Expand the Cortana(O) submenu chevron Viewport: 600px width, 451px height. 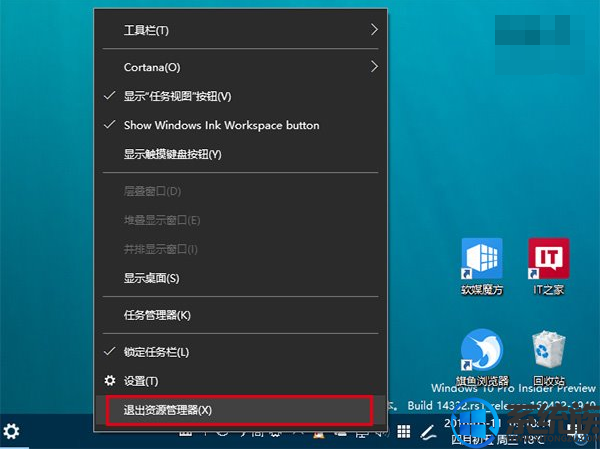(374, 67)
